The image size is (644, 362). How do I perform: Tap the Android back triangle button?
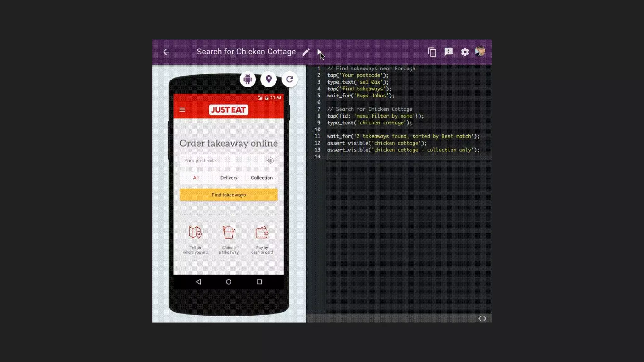click(198, 282)
